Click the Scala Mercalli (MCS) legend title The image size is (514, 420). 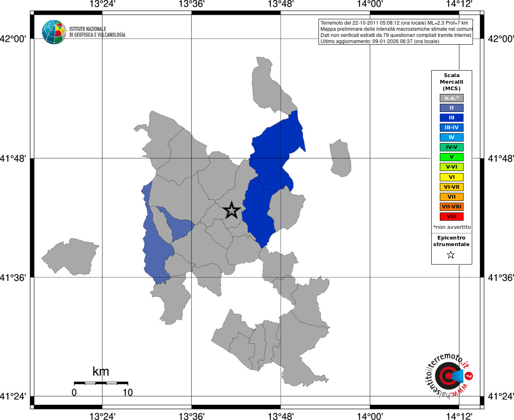452,82
